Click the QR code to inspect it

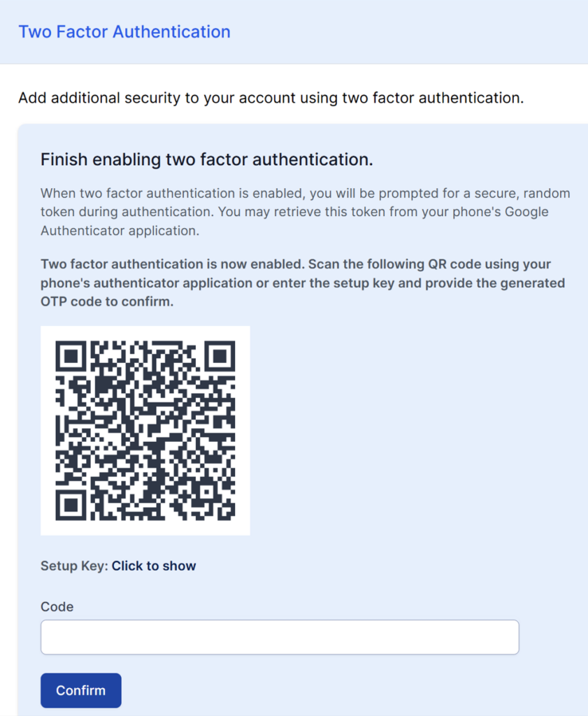145,429
